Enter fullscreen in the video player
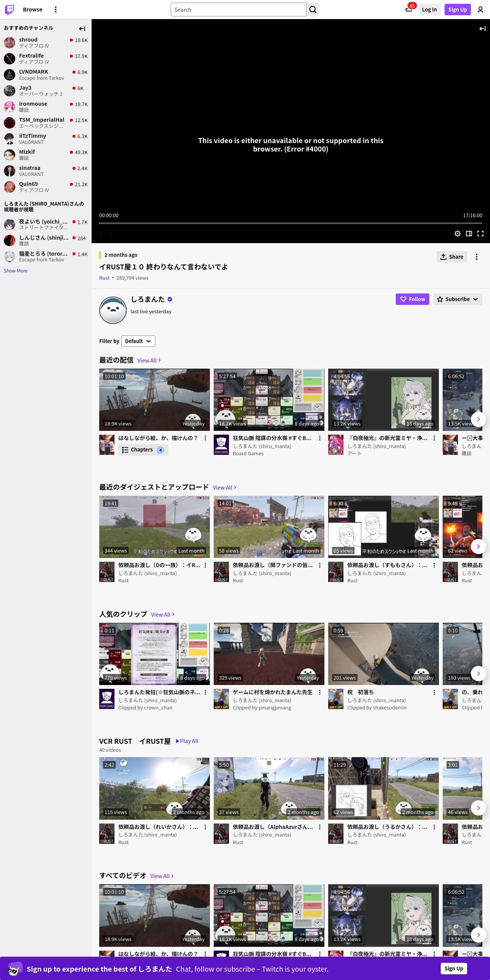The width and height of the screenshot is (490, 980). click(480, 234)
